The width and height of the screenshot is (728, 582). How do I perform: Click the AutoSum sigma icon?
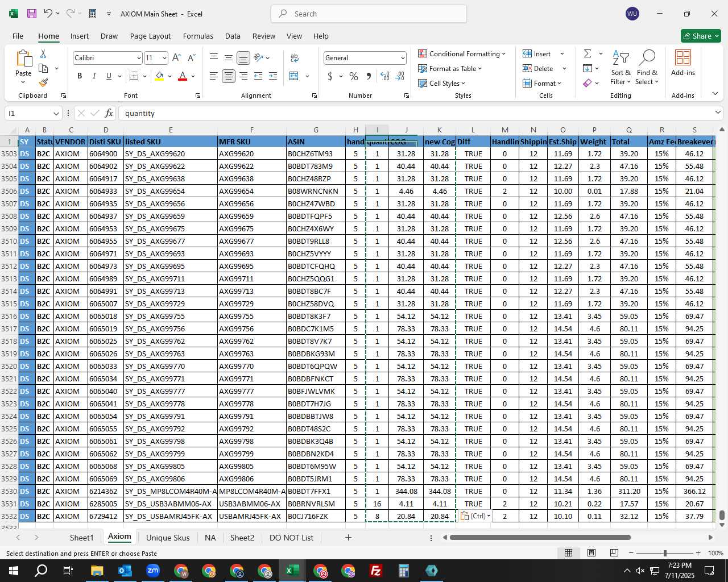[588, 53]
